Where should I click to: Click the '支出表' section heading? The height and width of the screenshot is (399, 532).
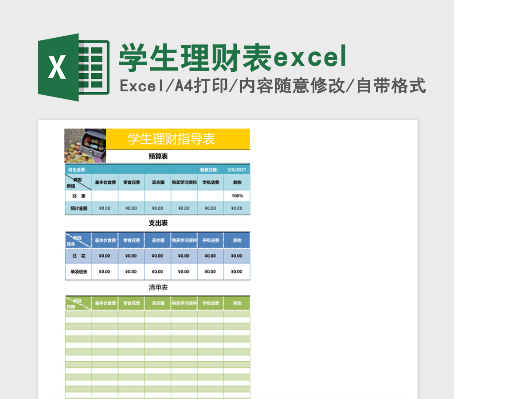pyautogui.click(x=158, y=223)
